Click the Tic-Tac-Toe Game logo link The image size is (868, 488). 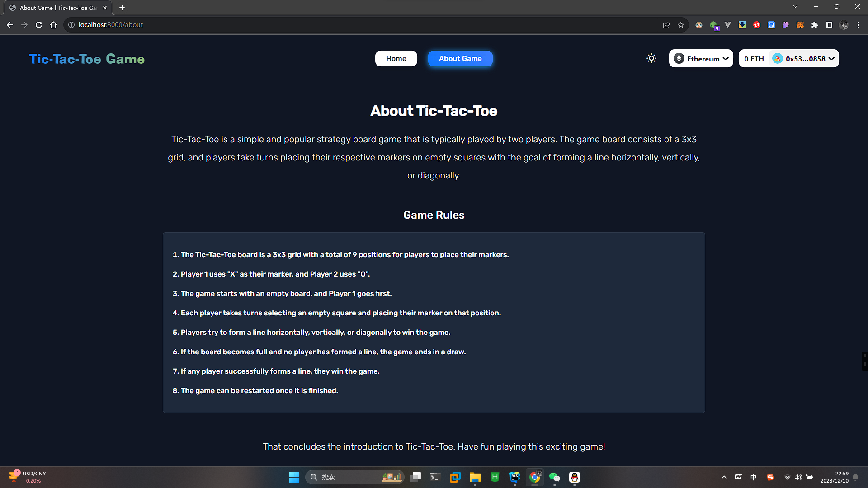coord(87,59)
